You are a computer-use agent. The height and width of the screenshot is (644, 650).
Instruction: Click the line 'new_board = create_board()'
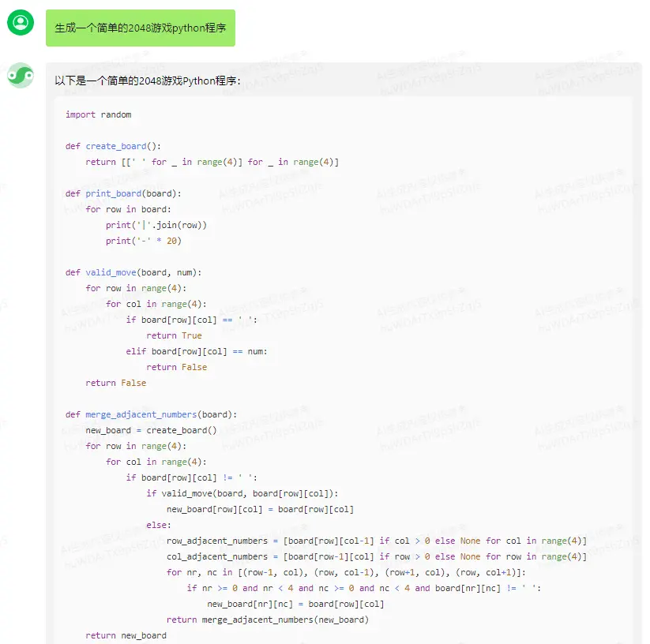click(x=152, y=430)
